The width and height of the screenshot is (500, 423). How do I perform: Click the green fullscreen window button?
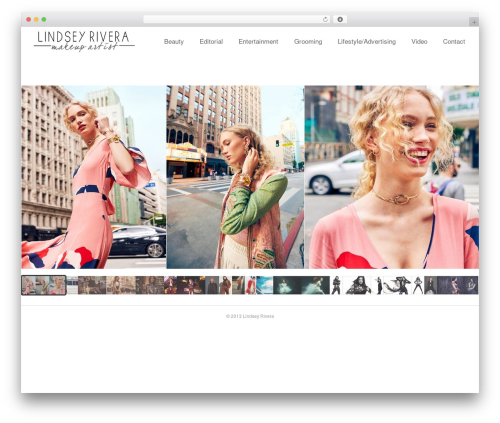pos(44,20)
